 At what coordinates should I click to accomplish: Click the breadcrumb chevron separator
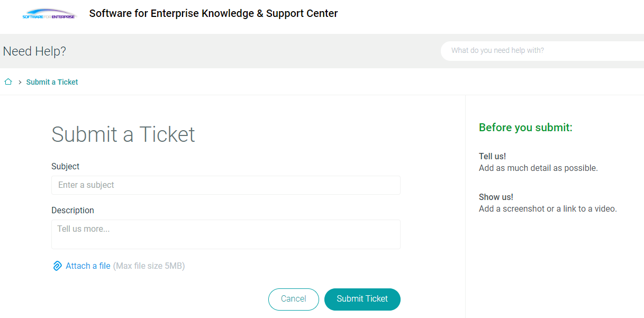click(20, 82)
